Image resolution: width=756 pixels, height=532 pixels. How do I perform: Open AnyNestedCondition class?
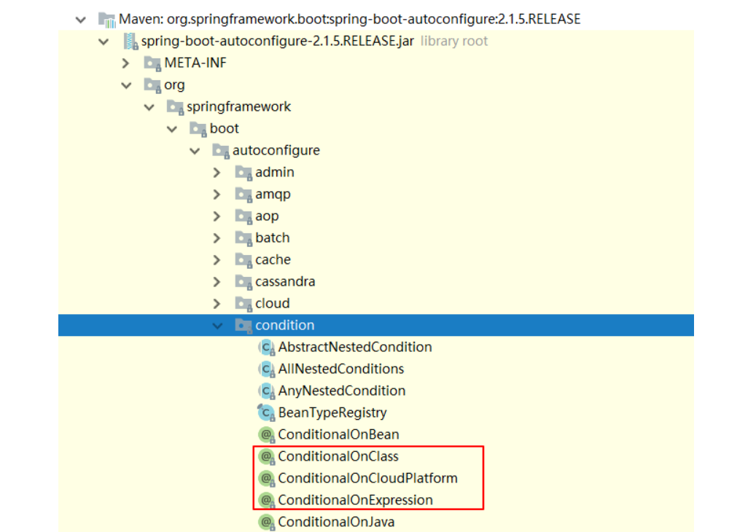coord(341,391)
